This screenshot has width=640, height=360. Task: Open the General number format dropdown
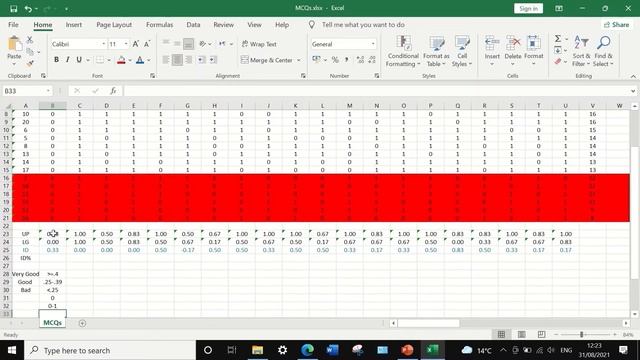[373, 44]
